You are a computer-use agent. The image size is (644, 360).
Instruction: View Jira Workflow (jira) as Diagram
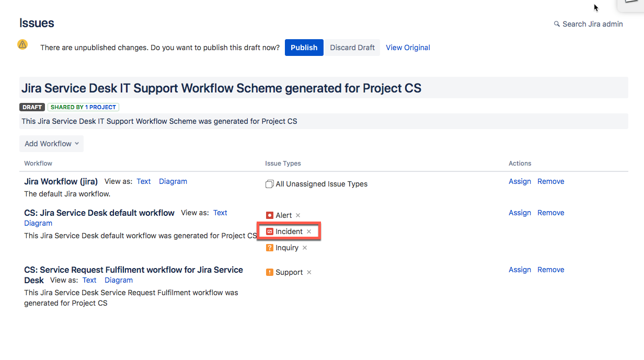click(173, 181)
